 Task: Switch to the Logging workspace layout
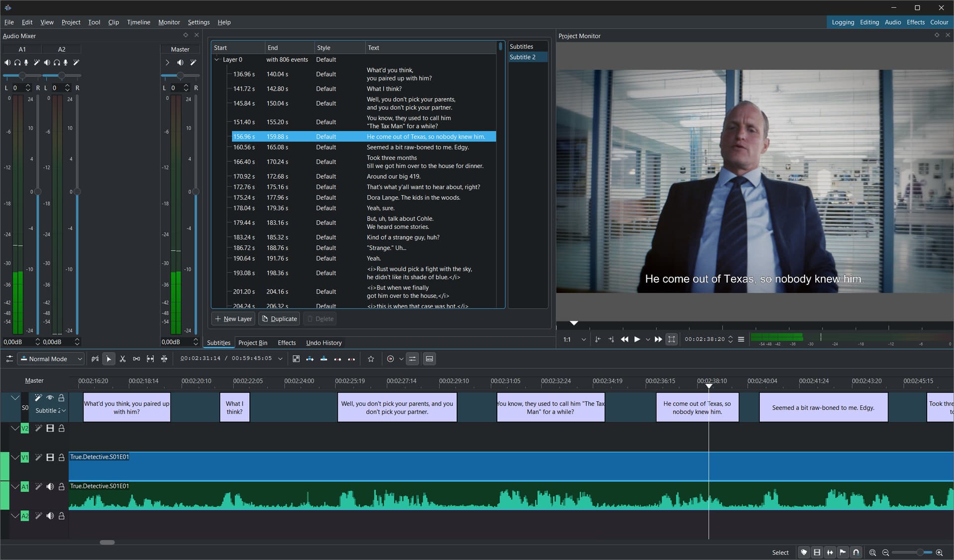pos(843,22)
